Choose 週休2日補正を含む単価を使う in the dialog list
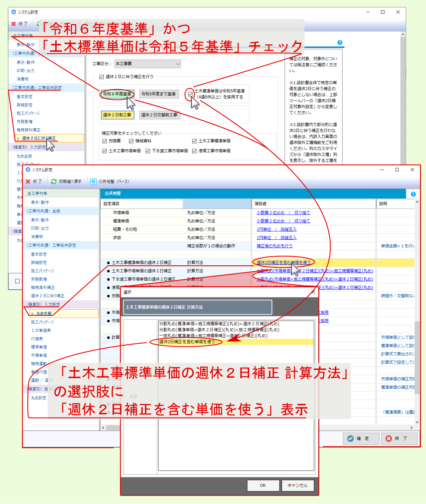 pos(236,342)
